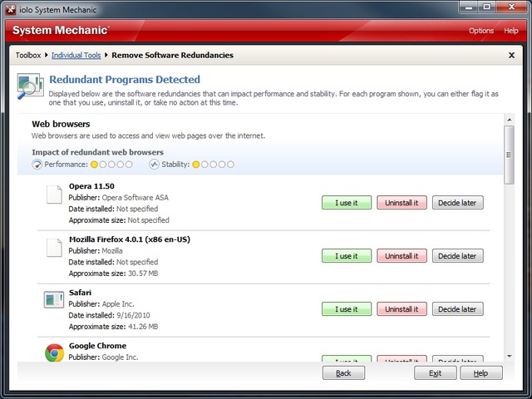Image resolution: width=532 pixels, height=399 pixels.
Task: Click 'Date installed: 9/16/2010' text
Action: pos(109,315)
